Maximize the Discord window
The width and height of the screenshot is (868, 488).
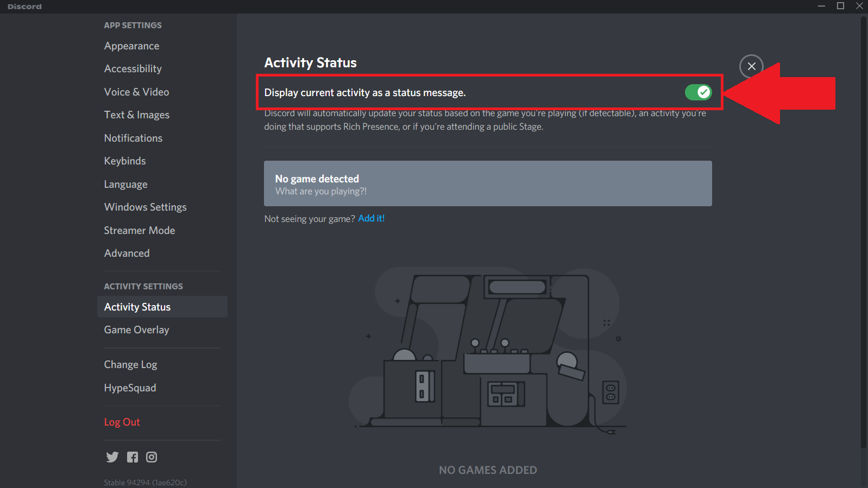(x=840, y=6)
